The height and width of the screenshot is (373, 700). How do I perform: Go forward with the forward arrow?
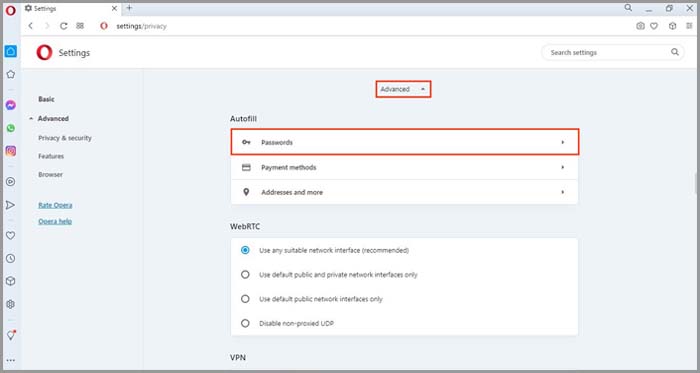(x=47, y=26)
